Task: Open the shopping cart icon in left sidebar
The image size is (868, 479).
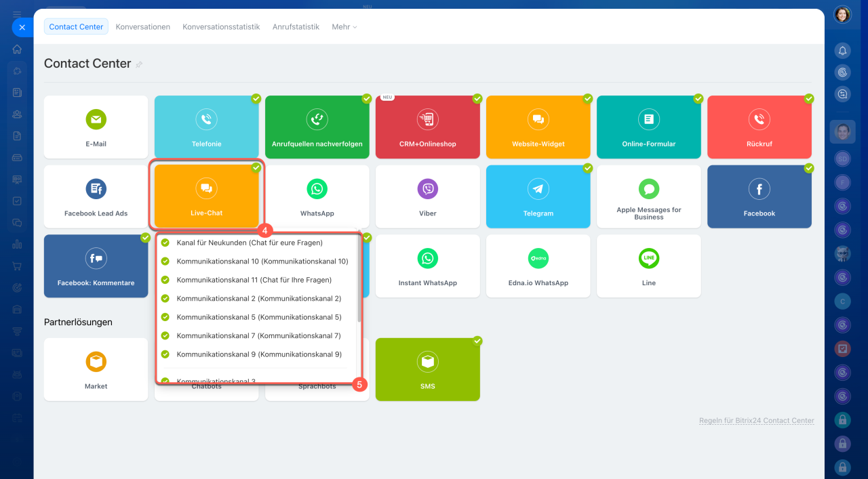Action: (x=17, y=266)
